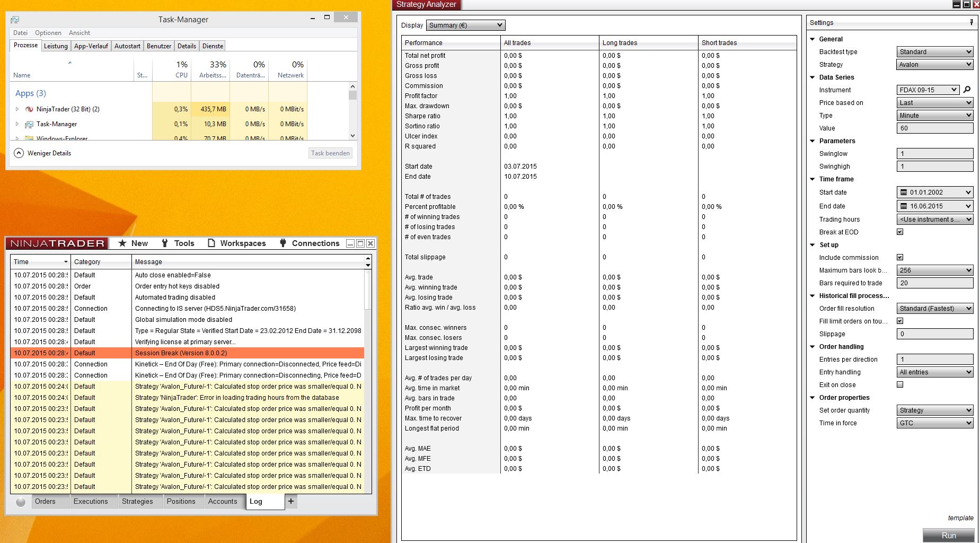
Task: Uncheck the Break at EOD checkbox
Action: pyautogui.click(x=900, y=232)
